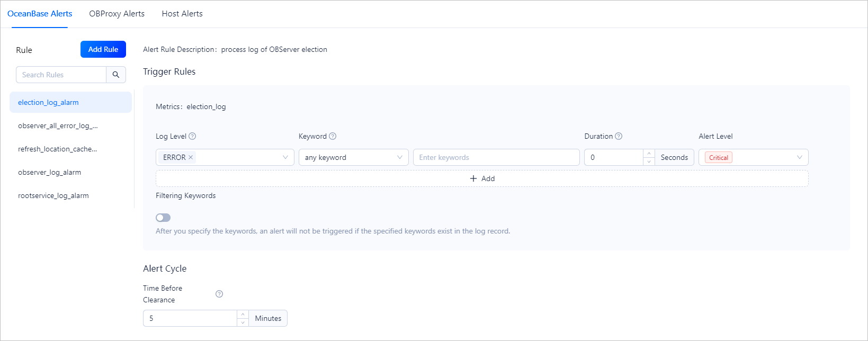Screen dimensions: 868x341
Task: Open the Host Alerts tab
Action: coord(182,14)
